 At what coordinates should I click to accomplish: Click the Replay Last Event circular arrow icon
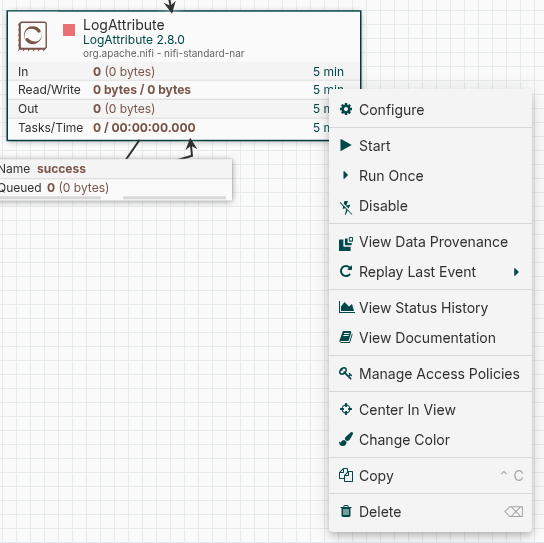(346, 271)
